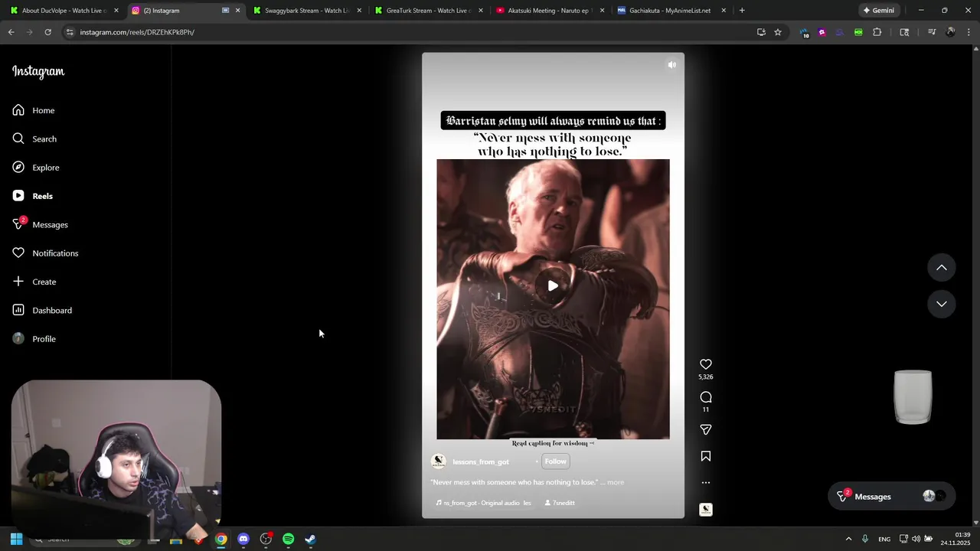View site information icon
The width and height of the screenshot is (980, 551).
point(70,32)
